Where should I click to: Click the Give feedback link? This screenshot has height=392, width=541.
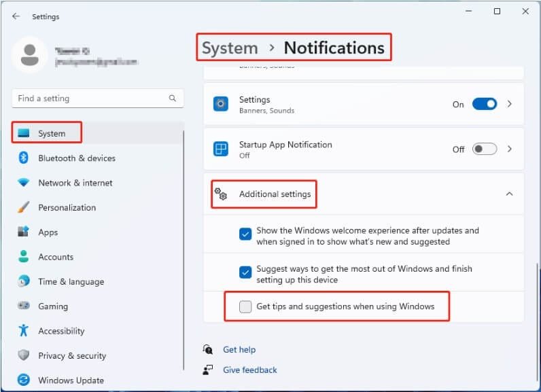[x=249, y=370]
